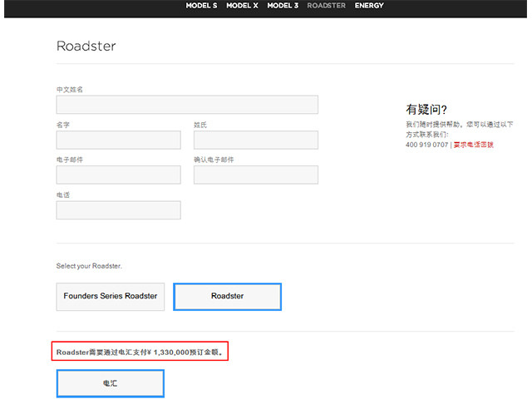Select the 电子邮件 input field
This screenshot has height=399, width=532.
pos(118,175)
